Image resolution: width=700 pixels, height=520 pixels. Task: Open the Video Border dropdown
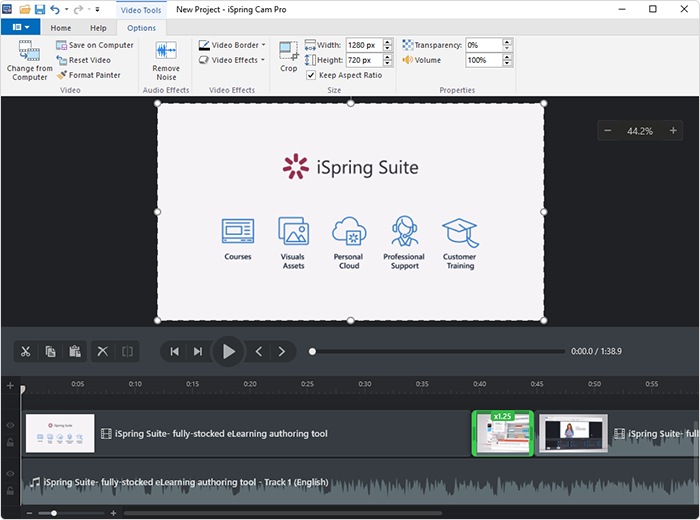232,45
